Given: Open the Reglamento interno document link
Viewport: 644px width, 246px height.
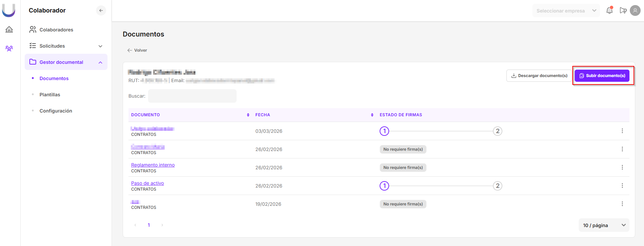Looking at the screenshot, I should (x=153, y=165).
